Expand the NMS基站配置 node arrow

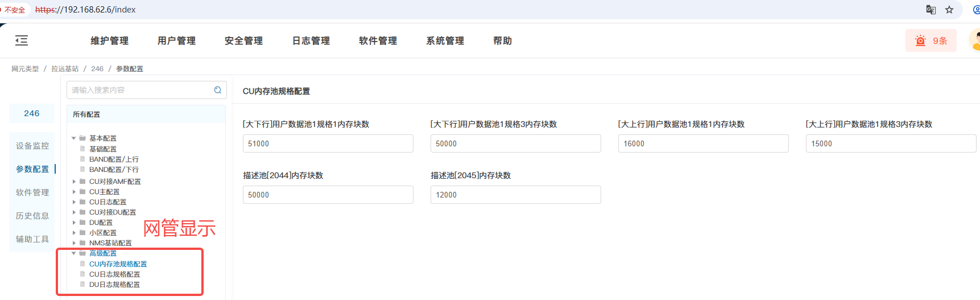pyautogui.click(x=74, y=243)
